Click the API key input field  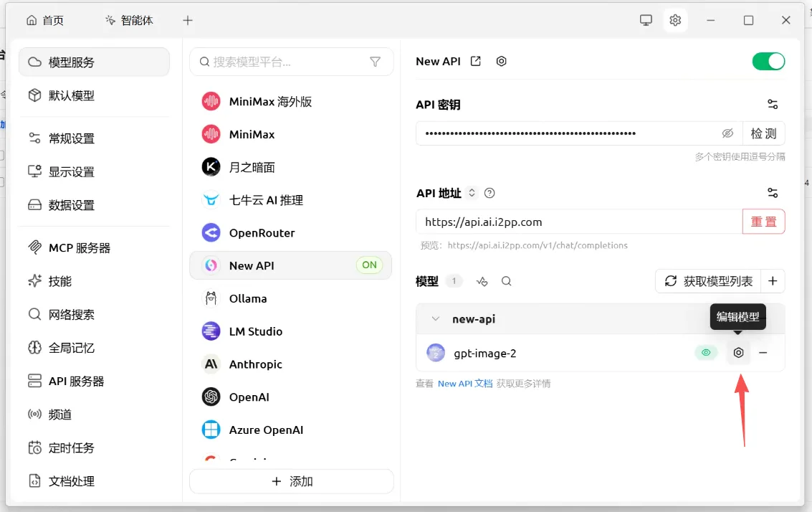[579, 133]
